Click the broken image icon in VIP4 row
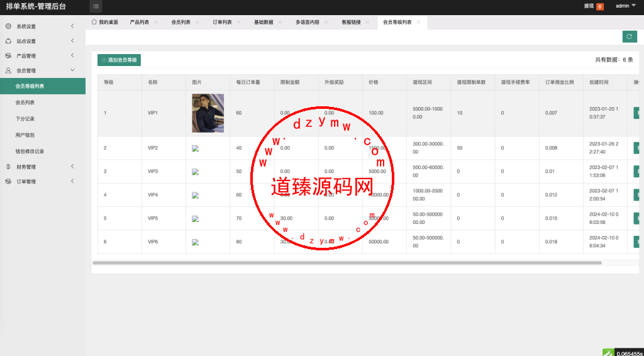 (x=196, y=195)
